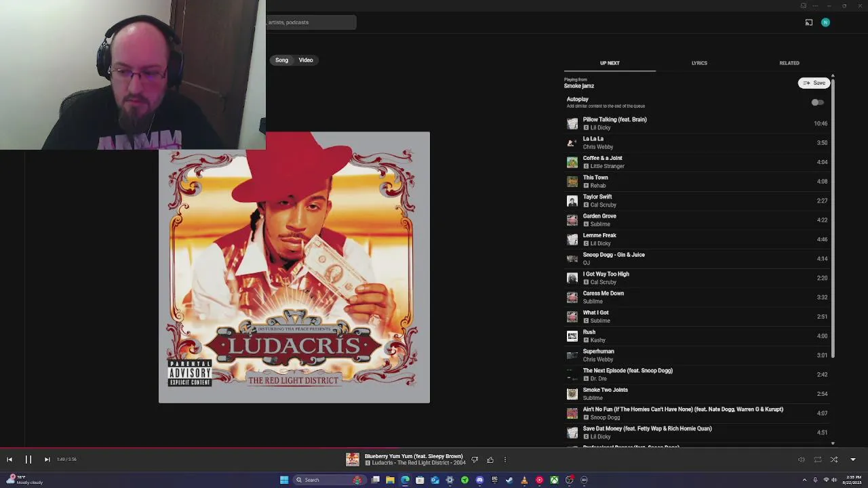Open the Xbox app from the taskbar
The image size is (868, 488).
tap(554, 480)
